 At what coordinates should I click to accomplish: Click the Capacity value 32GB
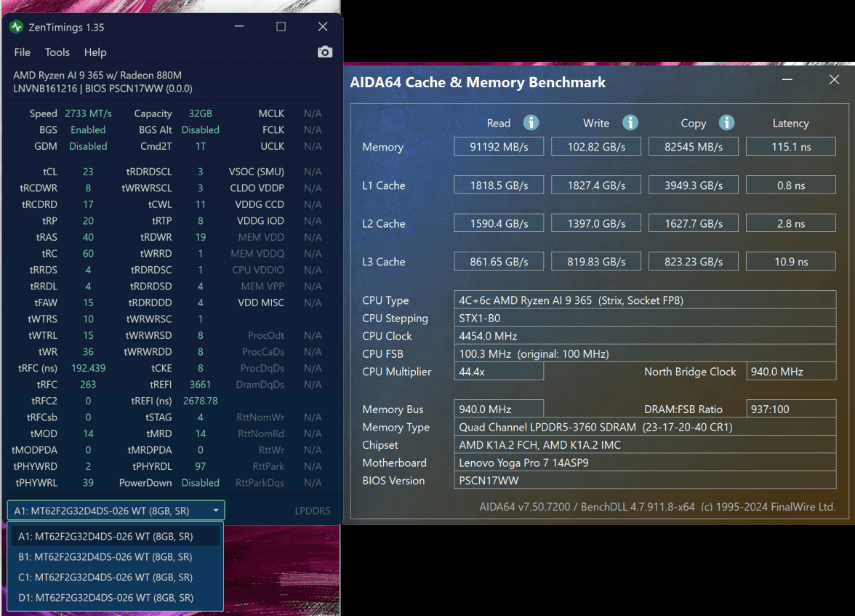200,113
